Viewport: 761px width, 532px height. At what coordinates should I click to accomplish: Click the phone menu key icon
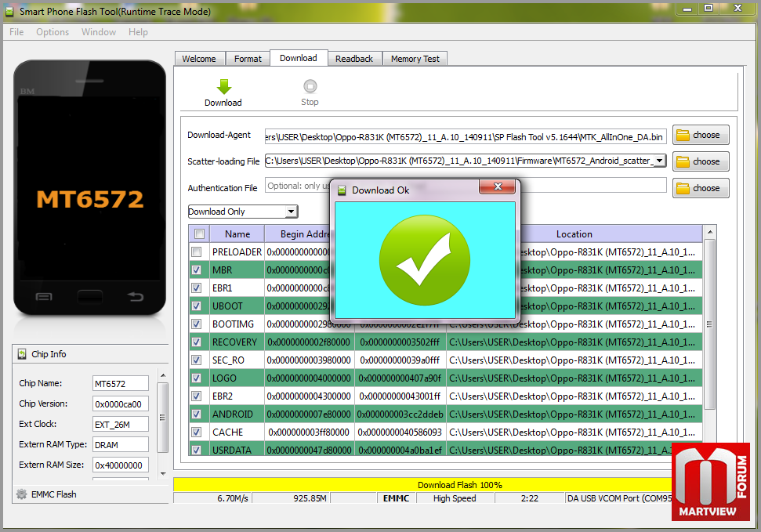tap(44, 297)
